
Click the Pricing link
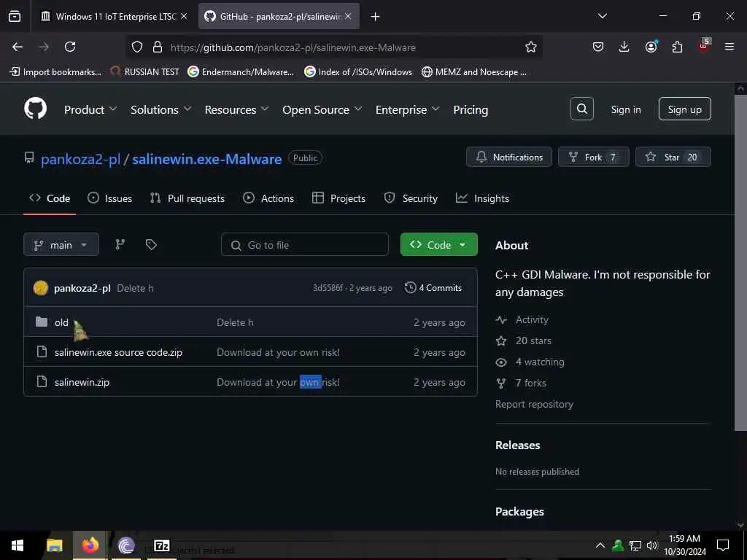[x=471, y=110]
